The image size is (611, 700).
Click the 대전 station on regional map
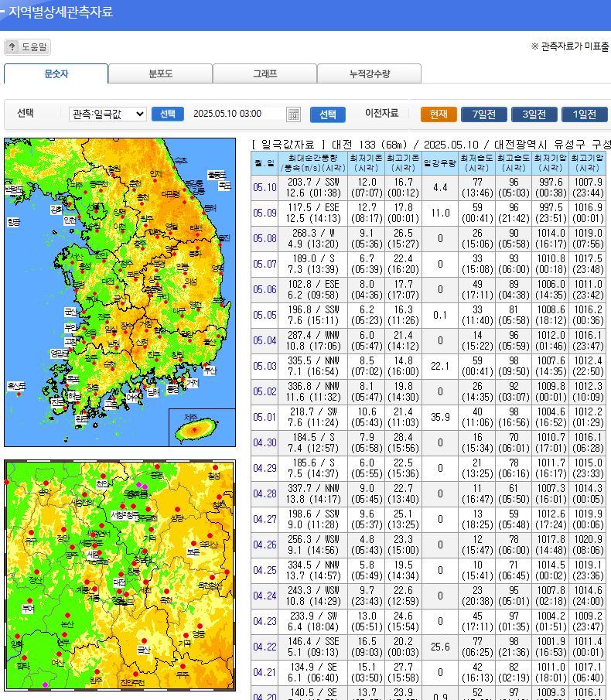click(119, 582)
